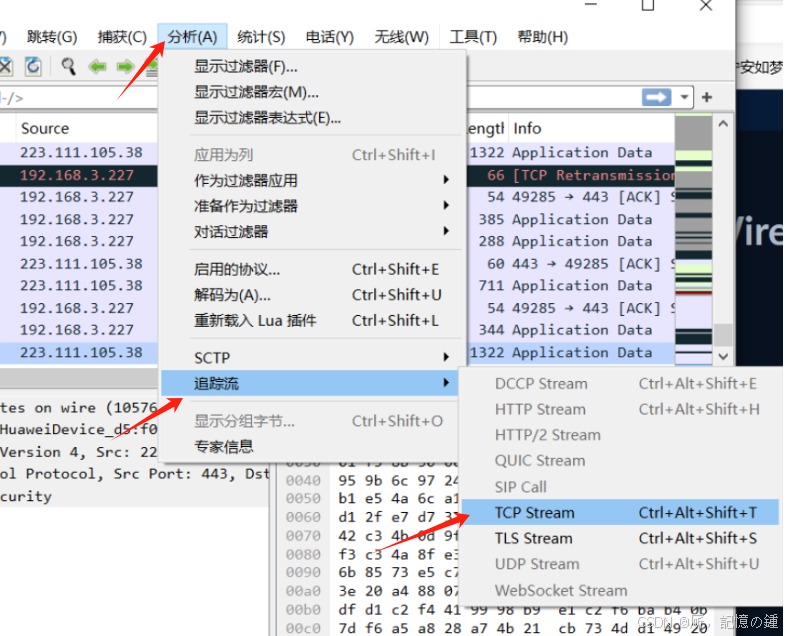The image size is (786, 636).
Task: Click the Info column header
Action: point(592,128)
